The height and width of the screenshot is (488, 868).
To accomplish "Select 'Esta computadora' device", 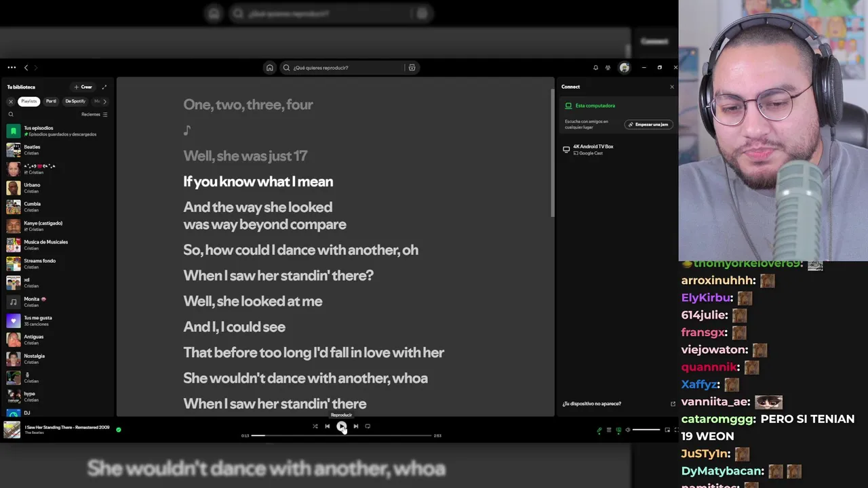I will [590, 106].
